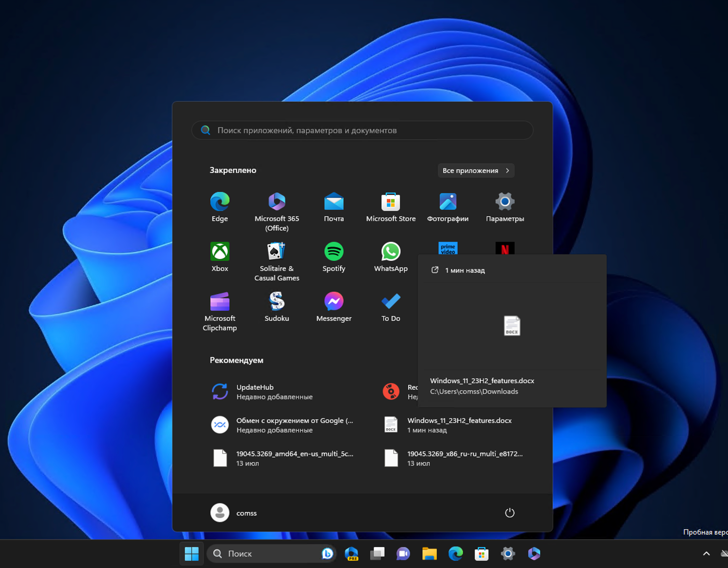Launch Microsoft 365 (Office) from pinned apps
Viewport: 728px width, 568px height.
(x=277, y=211)
